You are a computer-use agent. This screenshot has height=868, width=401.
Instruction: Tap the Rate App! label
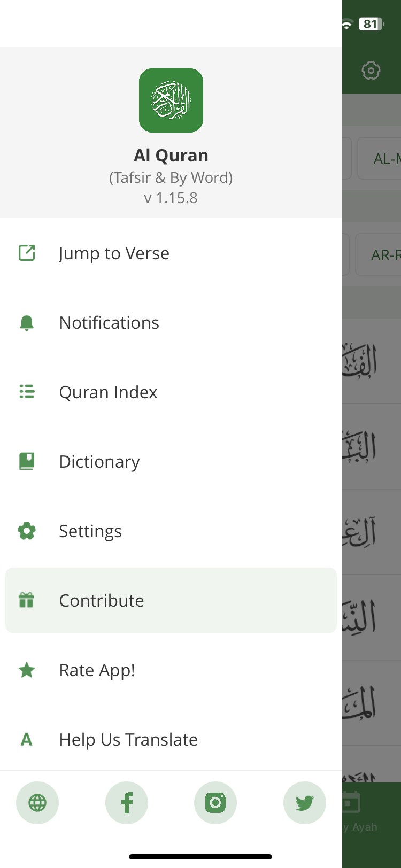coord(97,670)
